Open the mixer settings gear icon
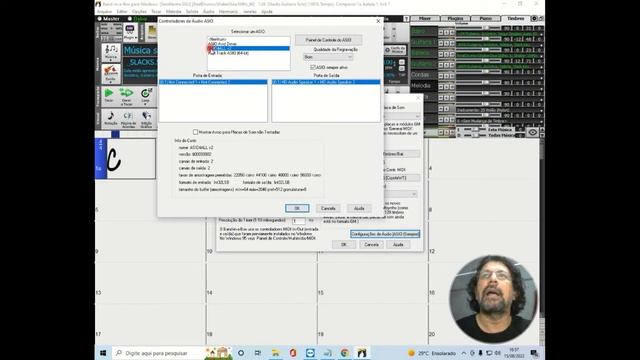 (x=534, y=19)
